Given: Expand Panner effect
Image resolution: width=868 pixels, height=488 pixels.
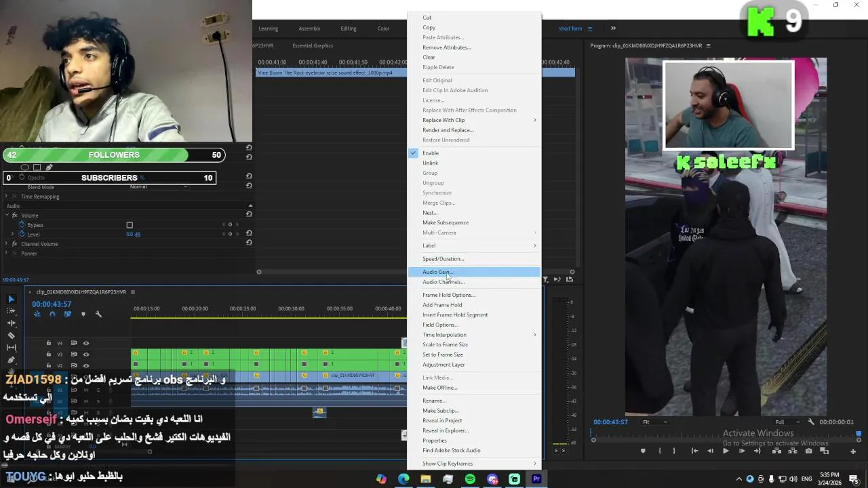Looking at the screenshot, I should tap(7, 253).
